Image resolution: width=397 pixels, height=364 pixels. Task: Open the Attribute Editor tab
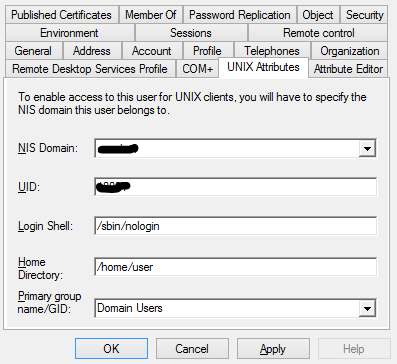click(348, 69)
